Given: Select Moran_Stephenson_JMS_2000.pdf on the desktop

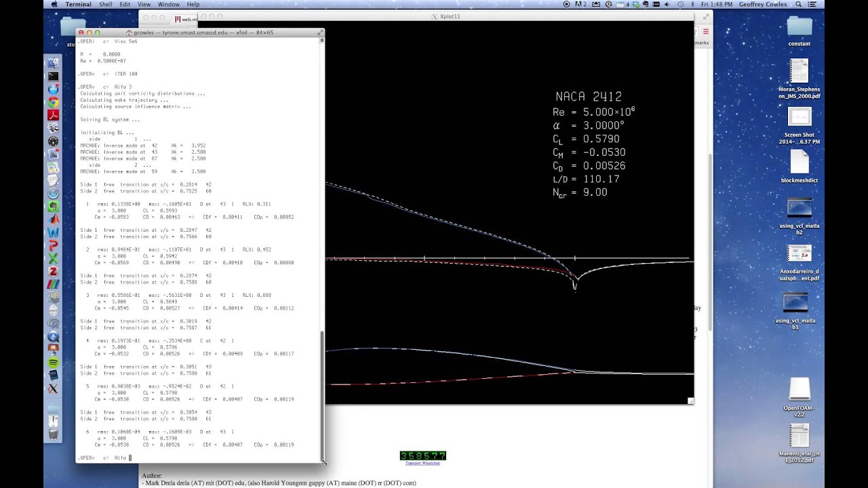Looking at the screenshot, I should (800, 79).
